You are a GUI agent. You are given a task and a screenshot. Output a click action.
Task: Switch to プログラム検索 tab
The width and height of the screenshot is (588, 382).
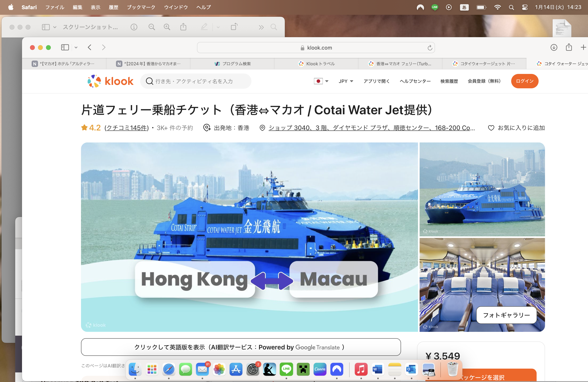[232, 64]
